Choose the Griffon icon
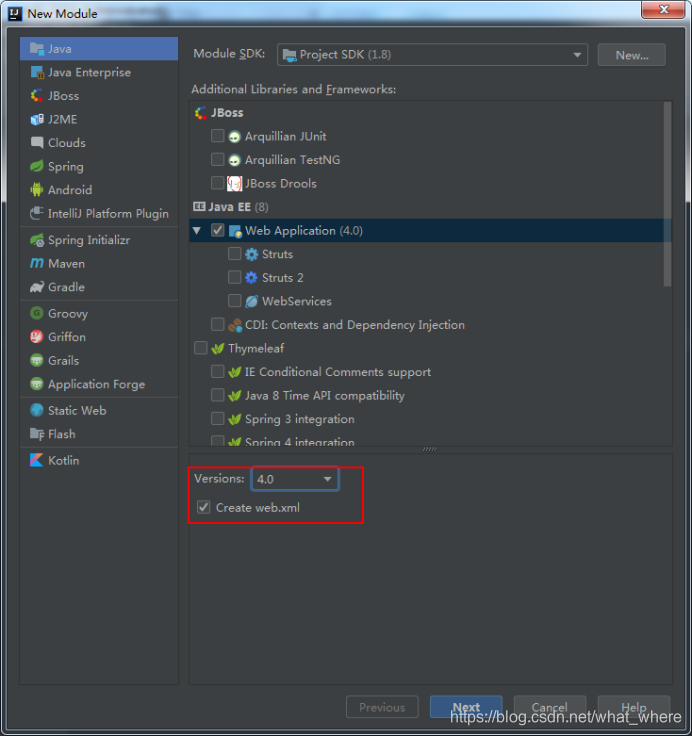 click(37, 337)
